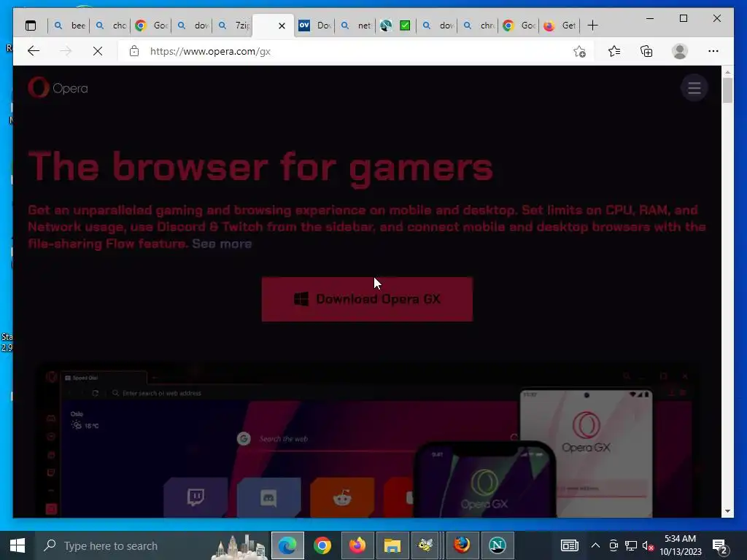Click the 'See more' link
This screenshot has width=747, height=560.
click(x=222, y=244)
